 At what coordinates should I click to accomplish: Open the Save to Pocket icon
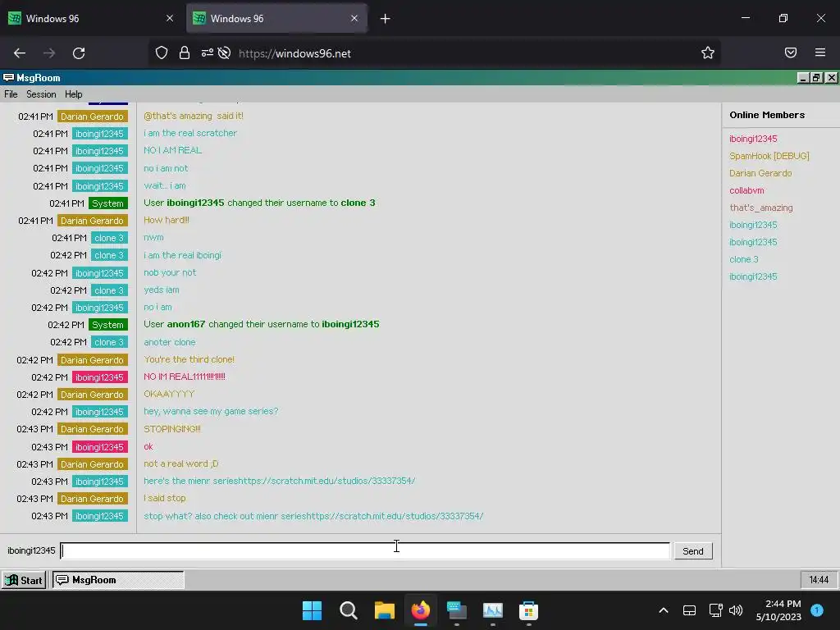point(790,52)
